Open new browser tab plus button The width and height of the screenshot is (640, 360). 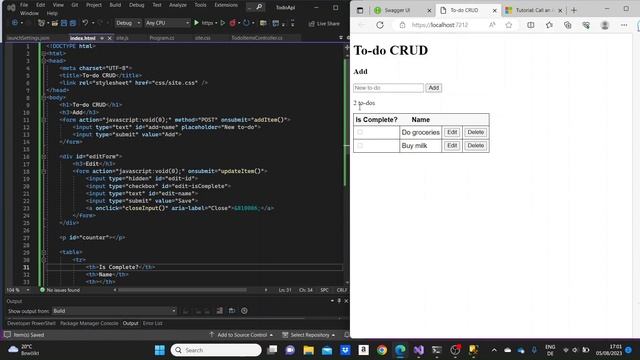click(x=574, y=10)
